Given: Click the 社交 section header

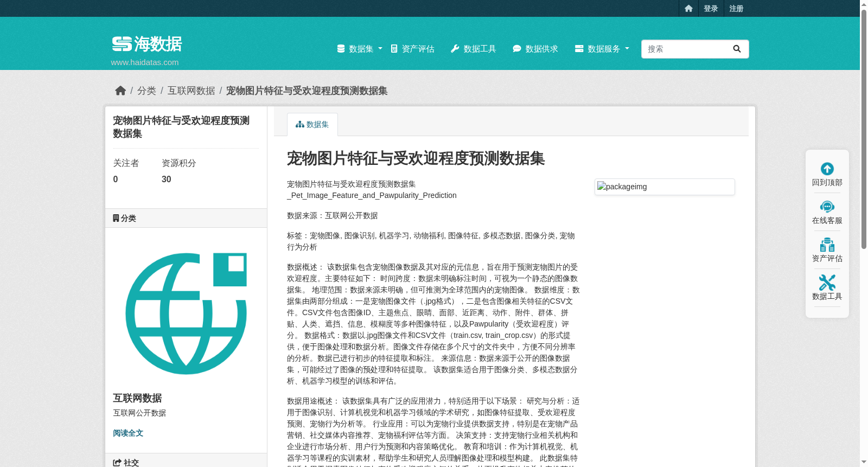Looking at the screenshot, I should [186, 462].
